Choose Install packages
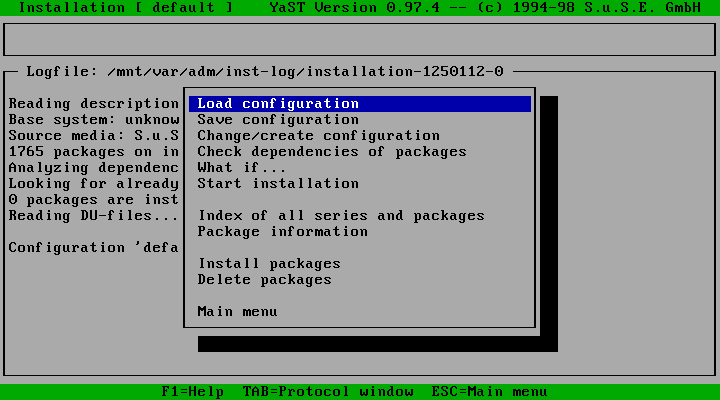Viewport: 720px width, 400px height. [x=269, y=264]
